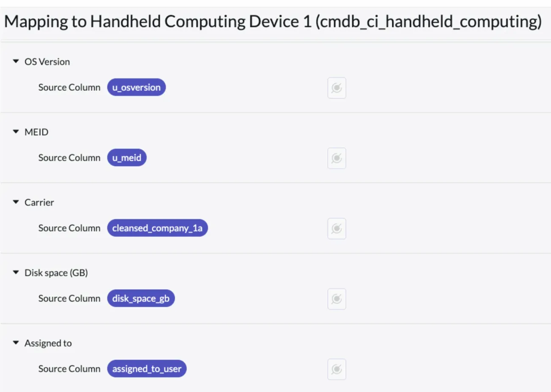The width and height of the screenshot is (551, 392).
Task: Click the OS Version field label
Action: pos(47,62)
